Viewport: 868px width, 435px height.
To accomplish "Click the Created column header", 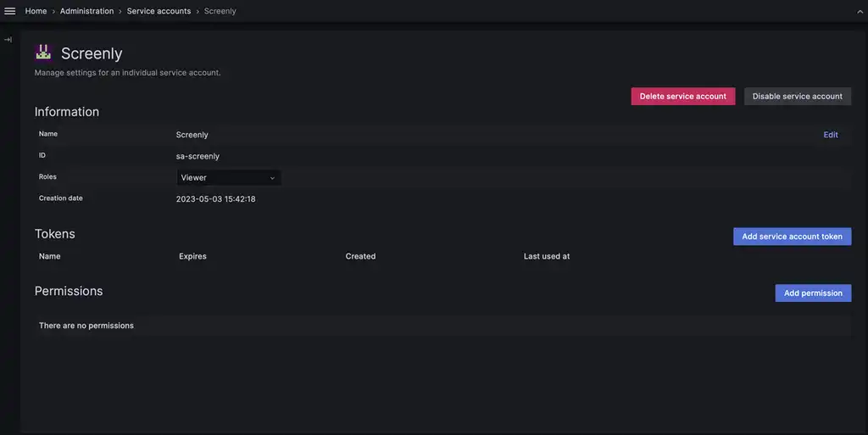I will coord(360,256).
